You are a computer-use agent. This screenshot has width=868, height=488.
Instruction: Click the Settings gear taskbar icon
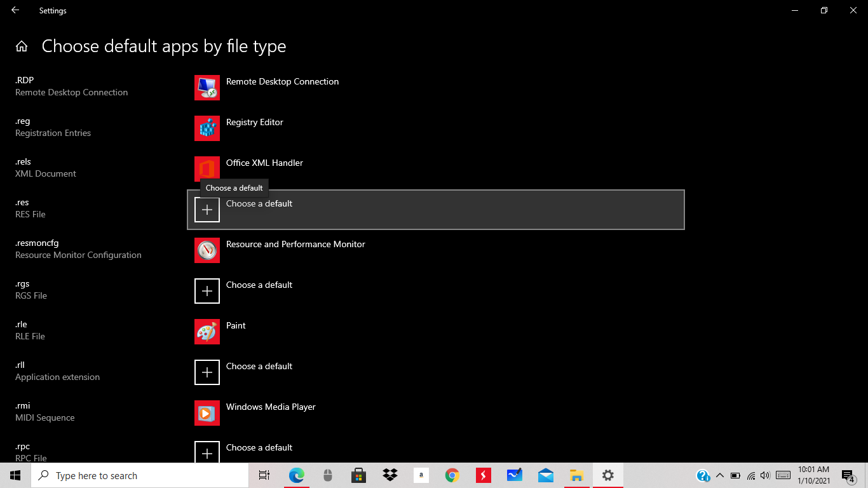608,475
